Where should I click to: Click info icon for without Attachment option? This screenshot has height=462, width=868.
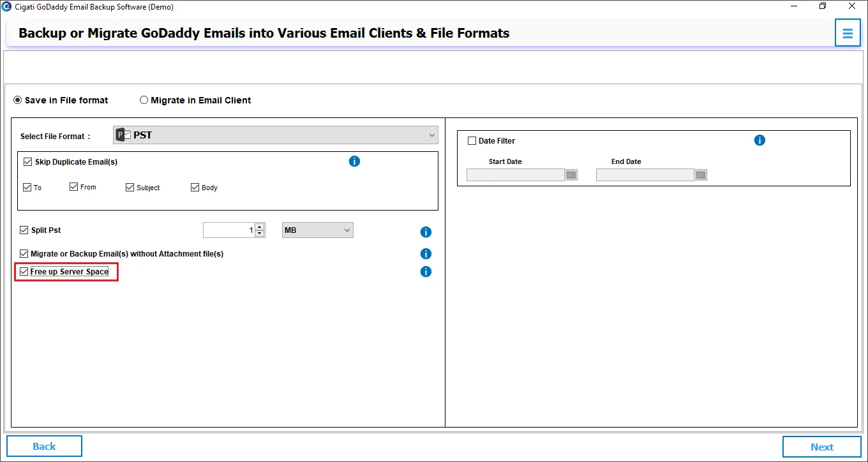click(426, 254)
